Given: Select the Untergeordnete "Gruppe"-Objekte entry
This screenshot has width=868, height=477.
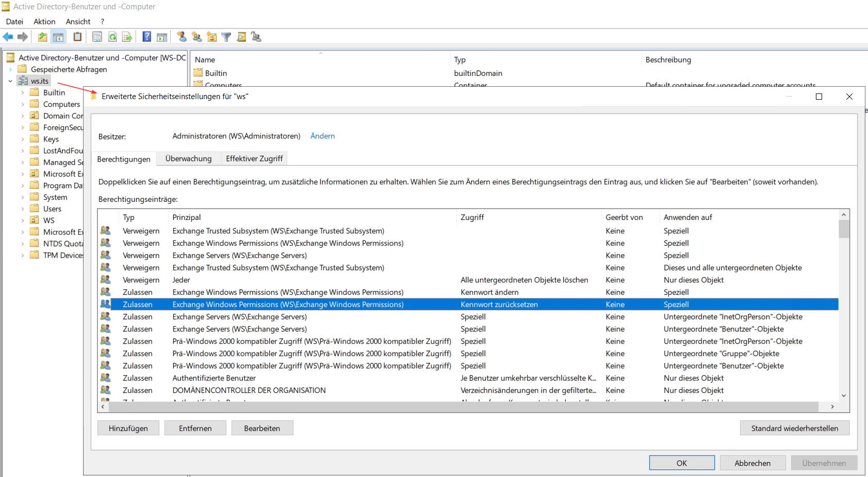Looking at the screenshot, I should point(468,354).
